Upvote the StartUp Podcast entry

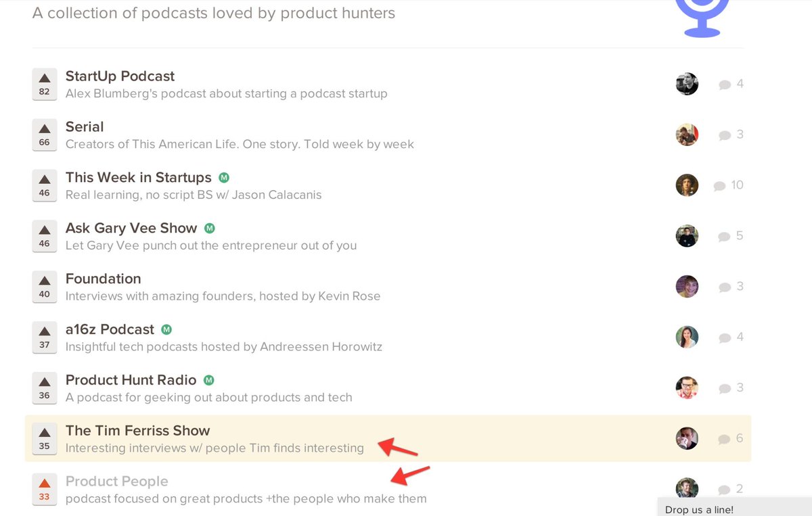coord(44,84)
